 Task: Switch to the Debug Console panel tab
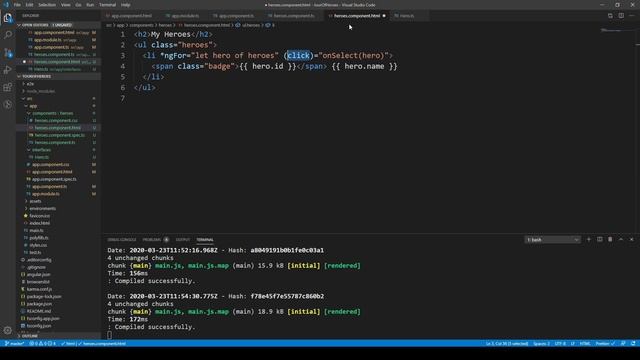[x=122, y=240]
